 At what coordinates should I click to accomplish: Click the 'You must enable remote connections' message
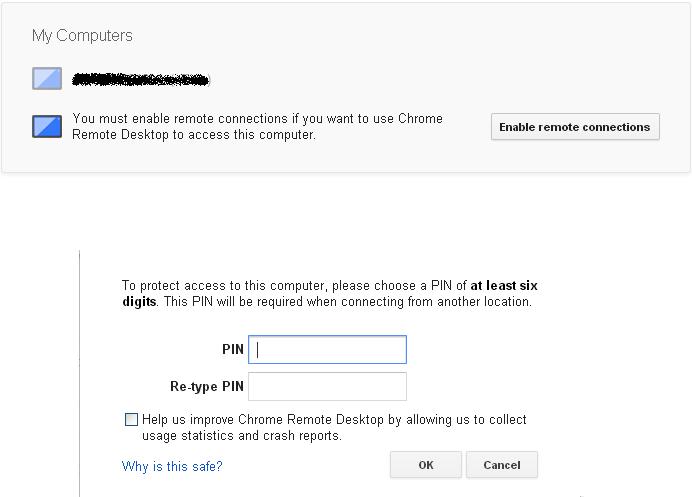pos(257,119)
